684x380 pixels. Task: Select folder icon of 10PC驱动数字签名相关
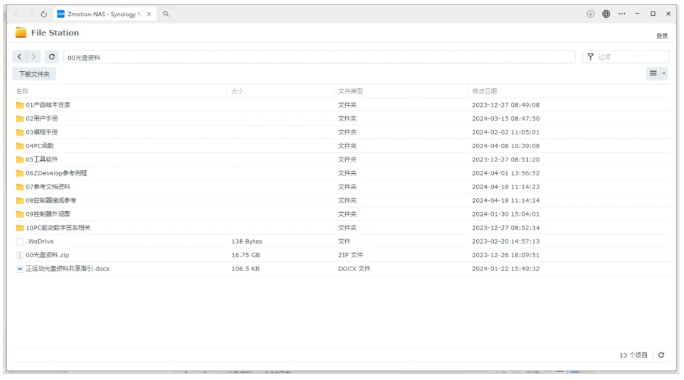[20, 228]
